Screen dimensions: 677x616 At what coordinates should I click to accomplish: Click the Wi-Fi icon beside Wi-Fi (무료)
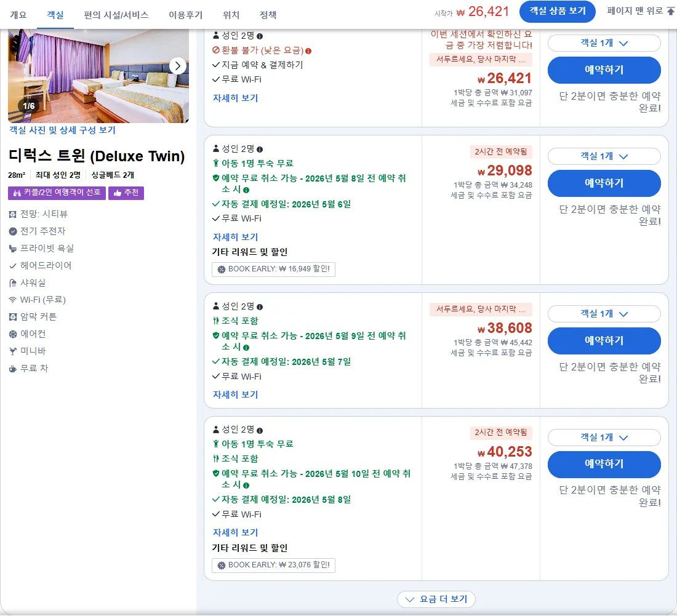[x=13, y=300]
